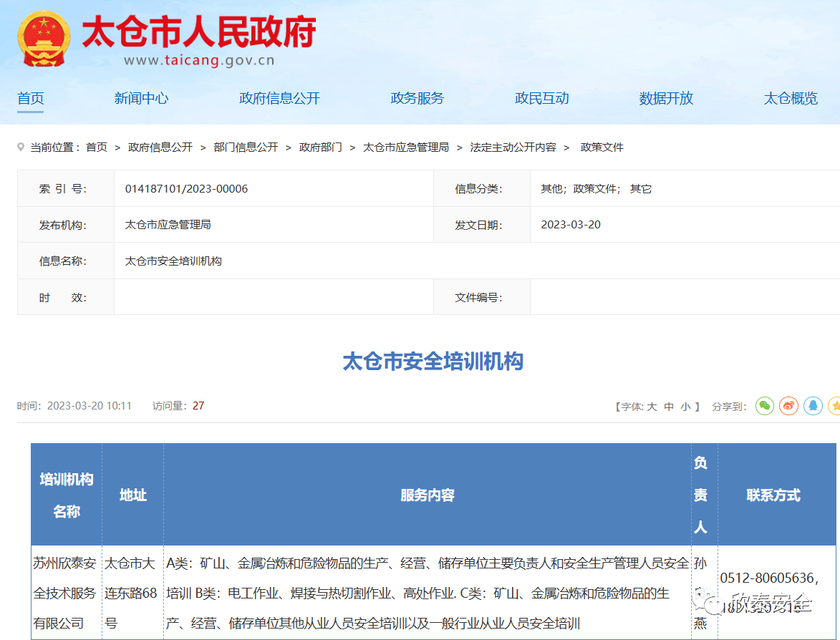This screenshot has width=840, height=640.
Task: Visit the 太仓概览 section
Action: point(791,99)
